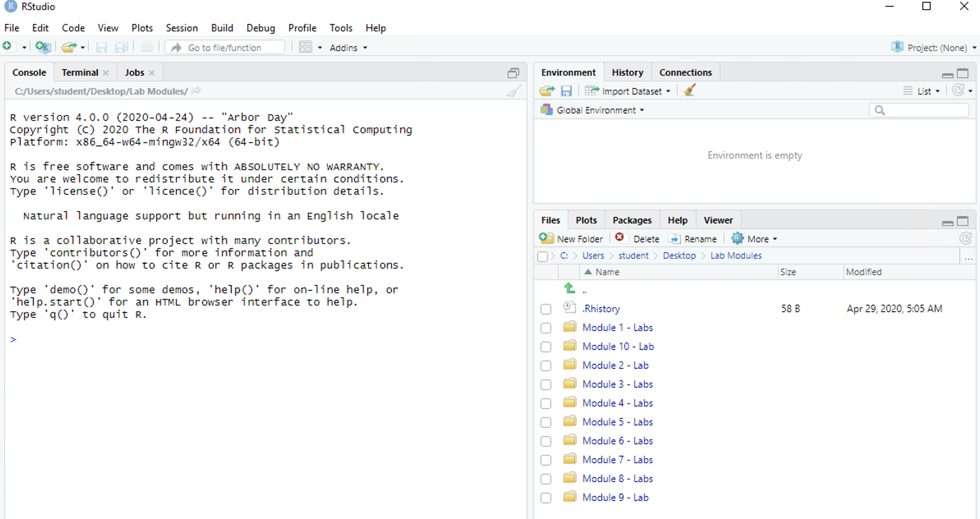Click the Create a Project icon
980x519 pixels.
pyautogui.click(x=42, y=47)
